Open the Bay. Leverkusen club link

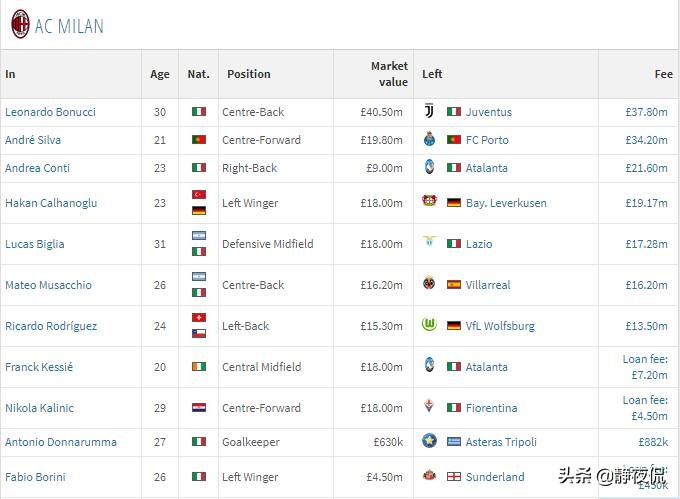point(506,203)
